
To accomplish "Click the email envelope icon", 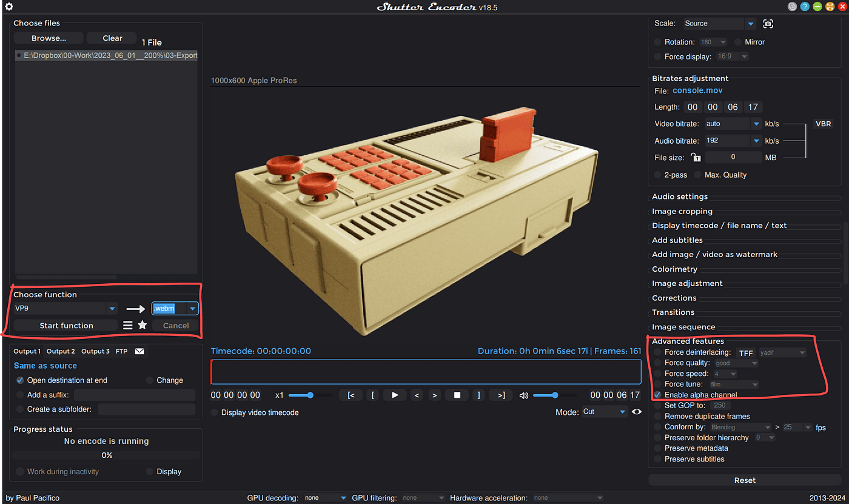I will pos(139,351).
